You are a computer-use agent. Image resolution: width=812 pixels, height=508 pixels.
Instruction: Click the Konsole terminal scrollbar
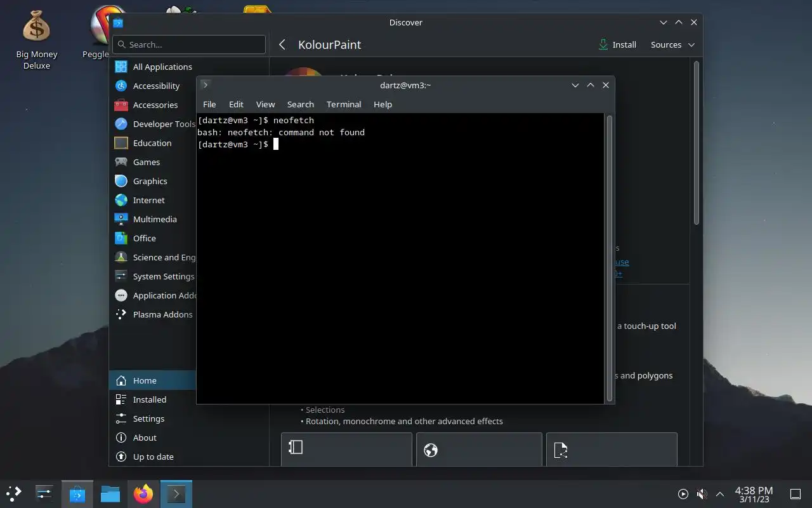coord(610,258)
